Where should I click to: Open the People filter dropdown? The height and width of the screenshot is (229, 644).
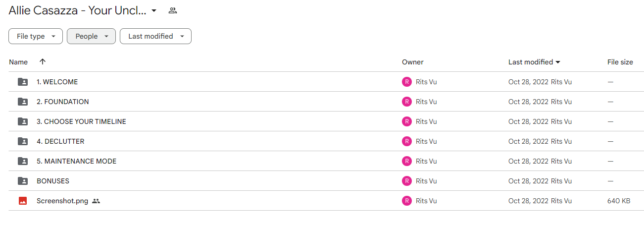[x=92, y=36]
